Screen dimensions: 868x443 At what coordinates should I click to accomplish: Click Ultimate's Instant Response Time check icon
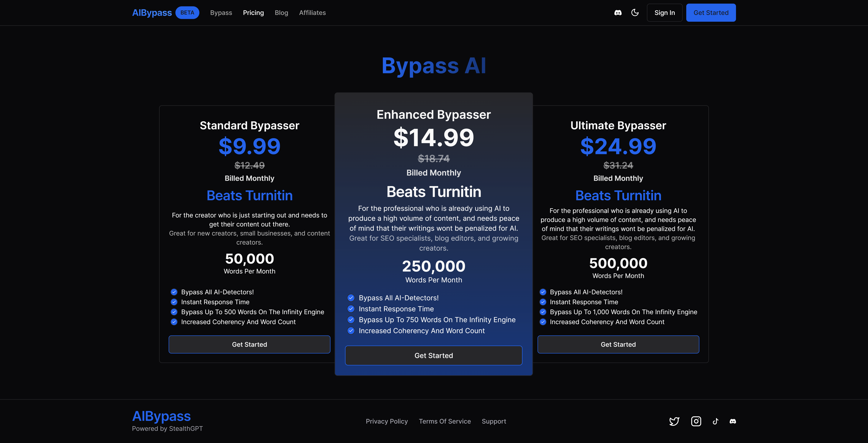coord(543,302)
